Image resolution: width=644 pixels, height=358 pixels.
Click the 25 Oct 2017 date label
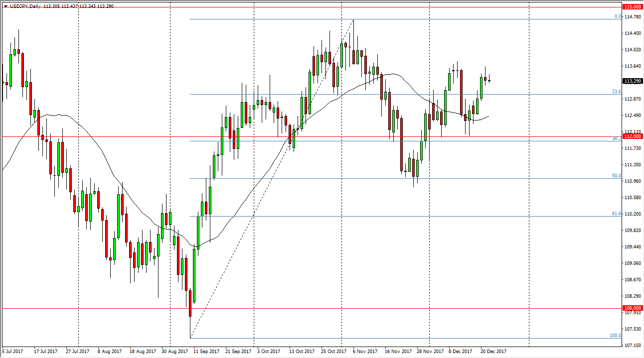pos(334,352)
